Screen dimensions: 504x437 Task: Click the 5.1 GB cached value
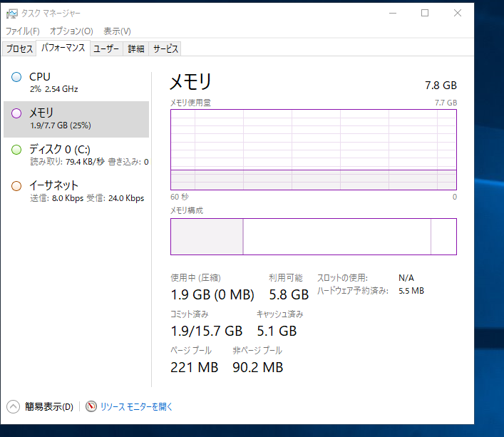pos(277,331)
